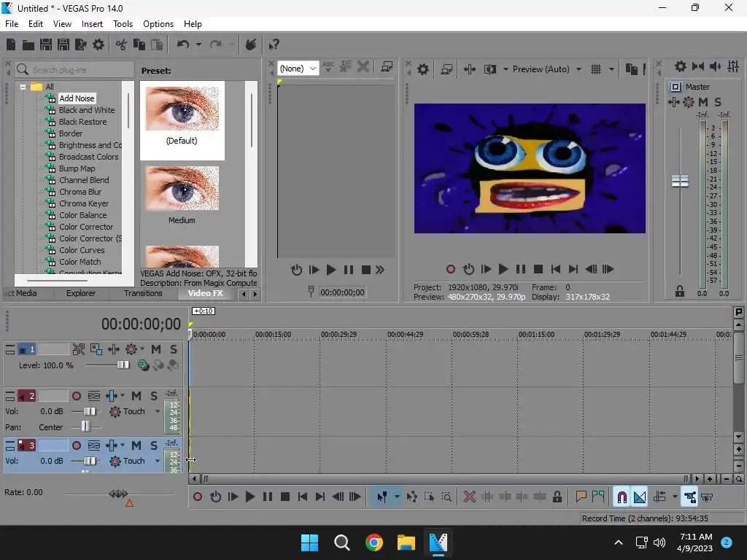Viewport: 747px width, 560px height.
Task: Click the timeline Record button
Action: pyautogui.click(x=197, y=497)
